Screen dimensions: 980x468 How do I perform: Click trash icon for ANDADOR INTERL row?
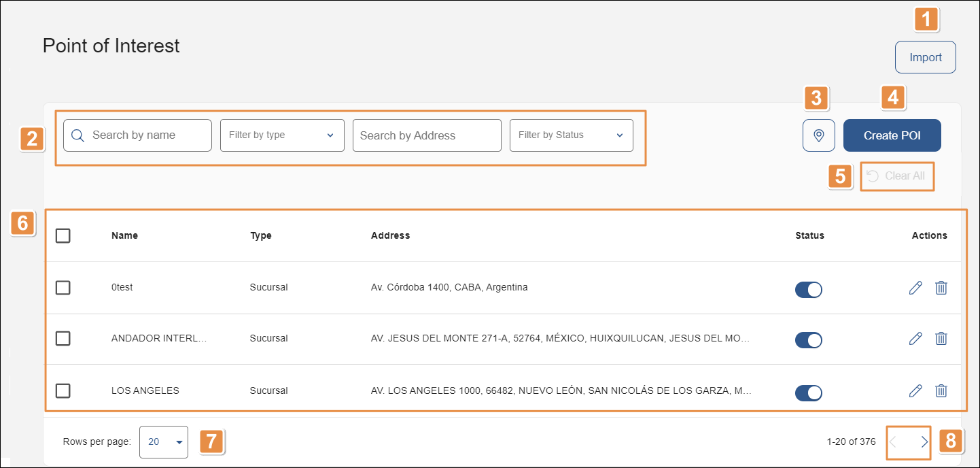[941, 338]
